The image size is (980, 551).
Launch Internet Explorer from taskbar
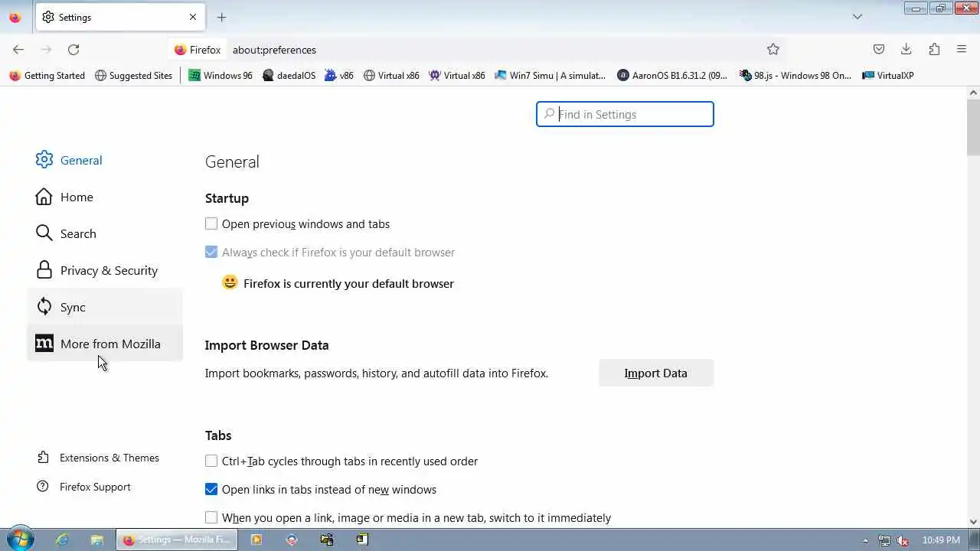tap(62, 540)
